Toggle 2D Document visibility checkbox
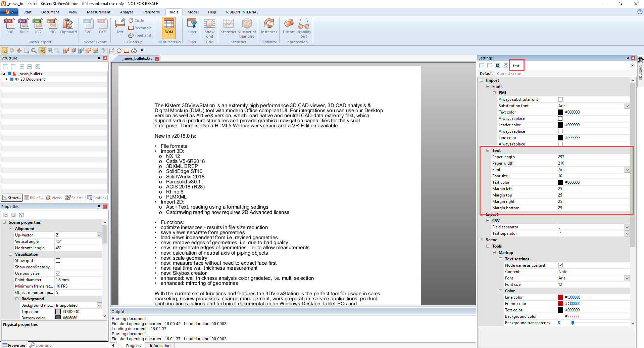644x348 pixels. point(12,79)
